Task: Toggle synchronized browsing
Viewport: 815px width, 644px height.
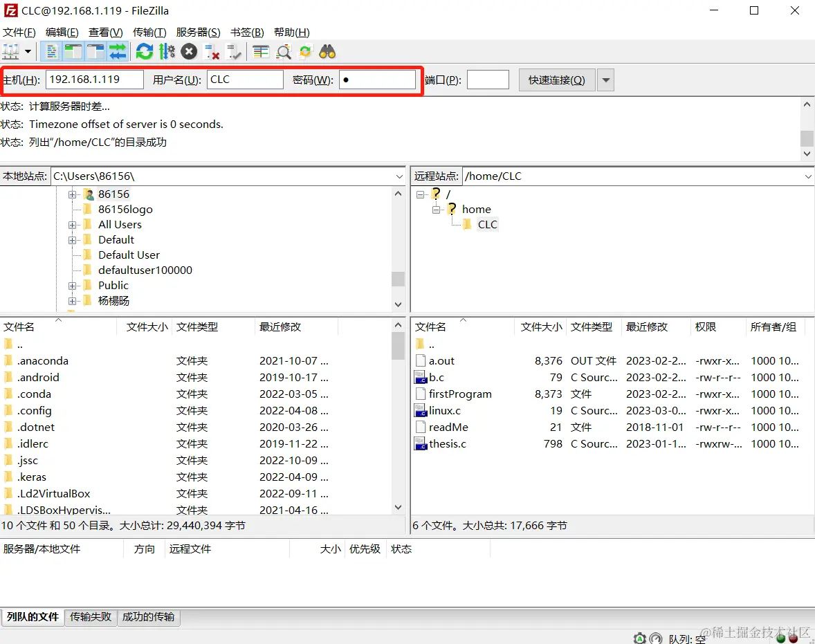Action: [305, 51]
